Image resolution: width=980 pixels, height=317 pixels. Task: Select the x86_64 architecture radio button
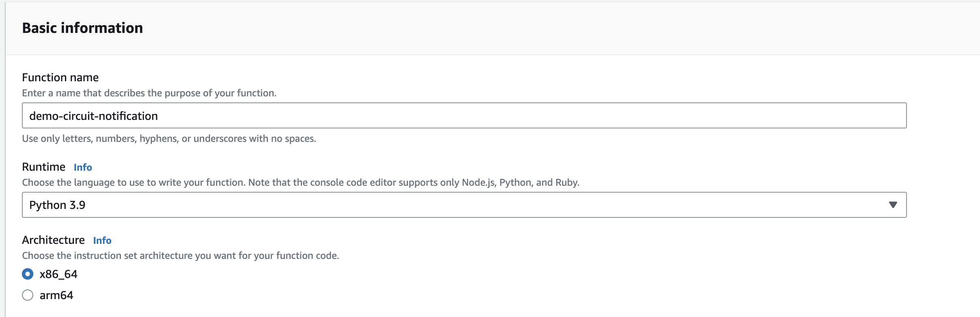coord(27,274)
